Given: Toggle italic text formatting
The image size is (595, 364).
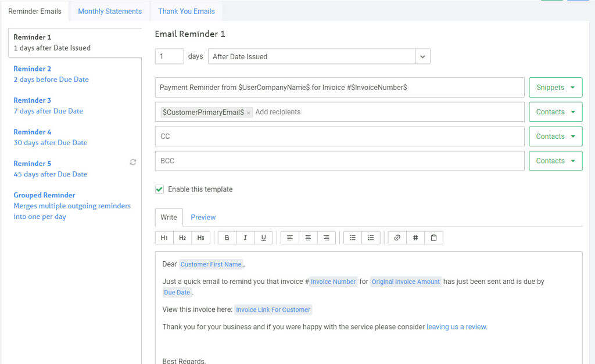Looking at the screenshot, I should point(245,237).
